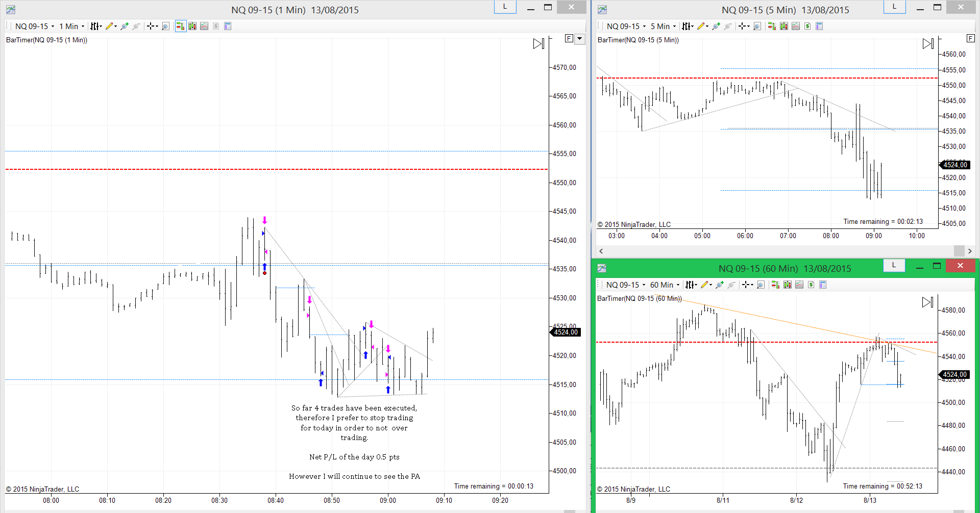Viewport: 980px width, 513px height.
Task: Open Data Series dialog in 5 Min window
Action: (784, 26)
